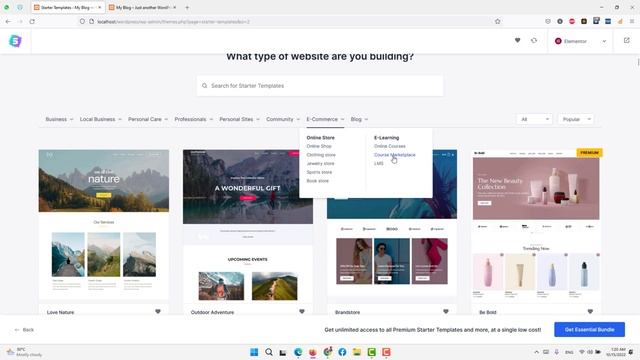Favorite the Outdoor Adventure template

[302, 311]
